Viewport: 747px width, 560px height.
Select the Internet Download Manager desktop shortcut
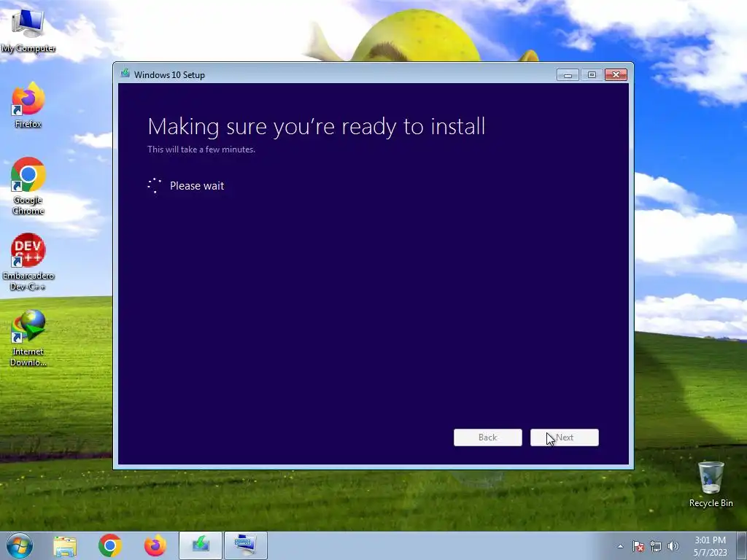(28, 338)
